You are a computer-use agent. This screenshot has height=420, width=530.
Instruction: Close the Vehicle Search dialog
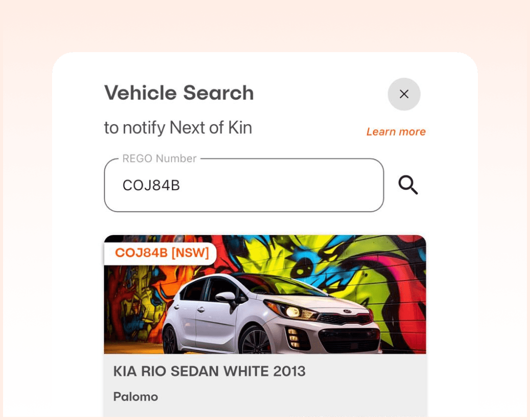coord(404,94)
